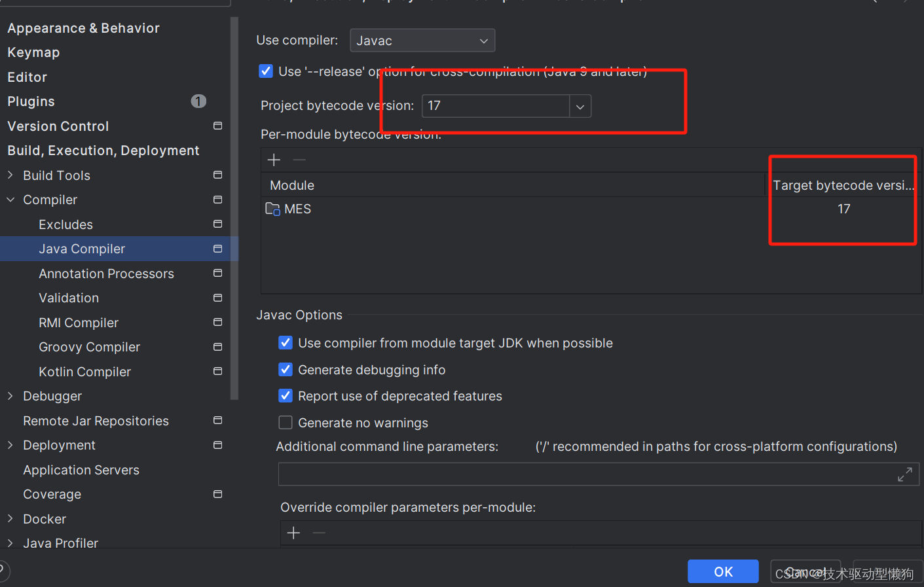The height and width of the screenshot is (587, 924).
Task: Uncheck Generate debugging info
Action: (286, 370)
